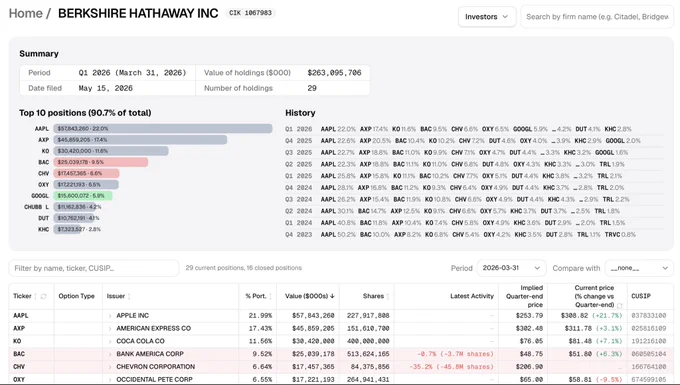Click the KHC position bar

[67, 229]
